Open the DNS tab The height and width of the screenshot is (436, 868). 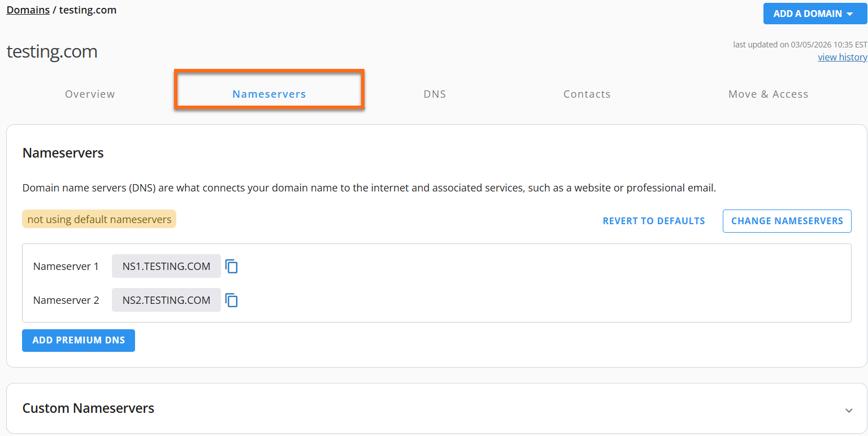pos(435,94)
